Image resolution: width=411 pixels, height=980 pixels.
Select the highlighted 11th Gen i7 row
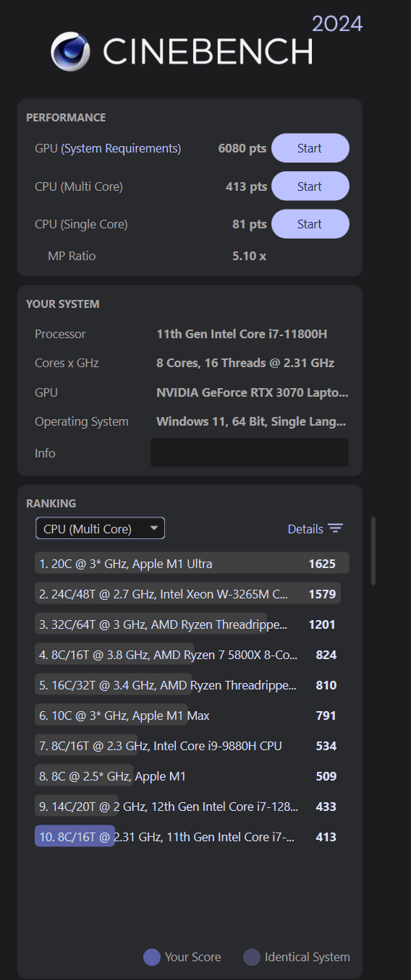192,836
